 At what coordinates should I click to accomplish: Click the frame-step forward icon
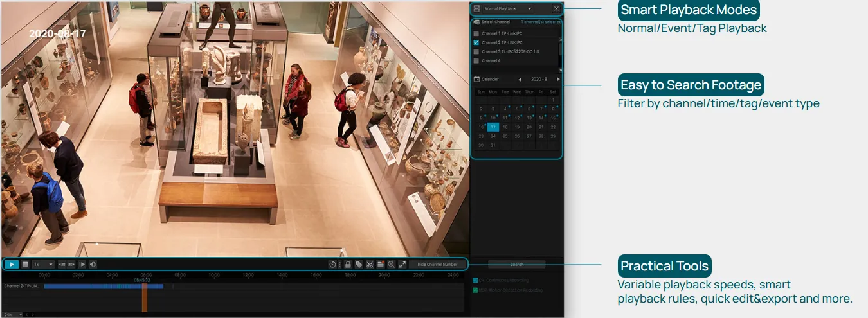click(x=82, y=264)
